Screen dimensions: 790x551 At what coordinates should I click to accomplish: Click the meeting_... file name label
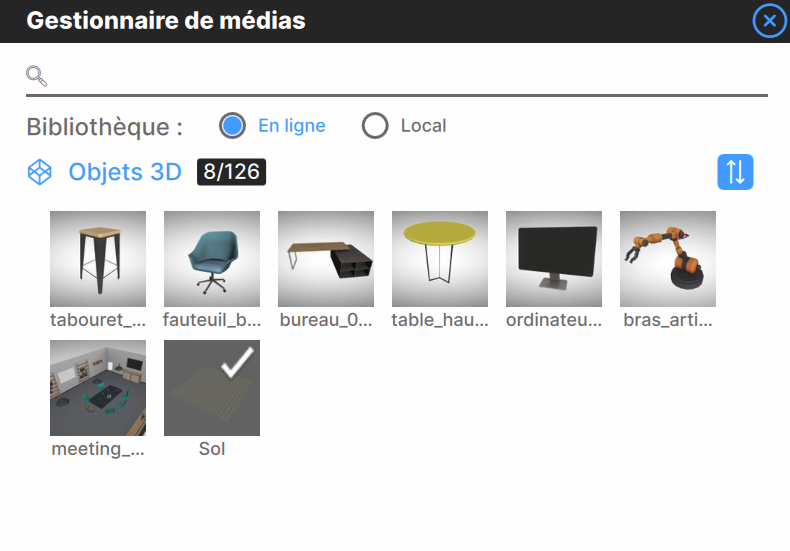pyautogui.click(x=98, y=449)
